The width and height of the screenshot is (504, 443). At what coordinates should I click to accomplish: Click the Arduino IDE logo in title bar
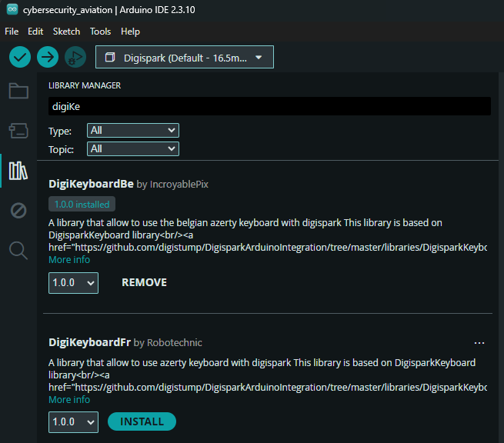12,9
